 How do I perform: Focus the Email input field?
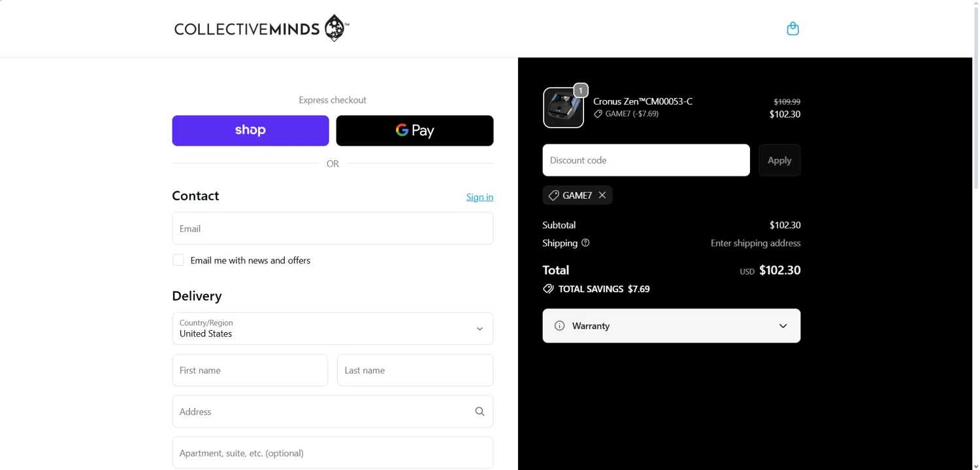pyautogui.click(x=333, y=229)
